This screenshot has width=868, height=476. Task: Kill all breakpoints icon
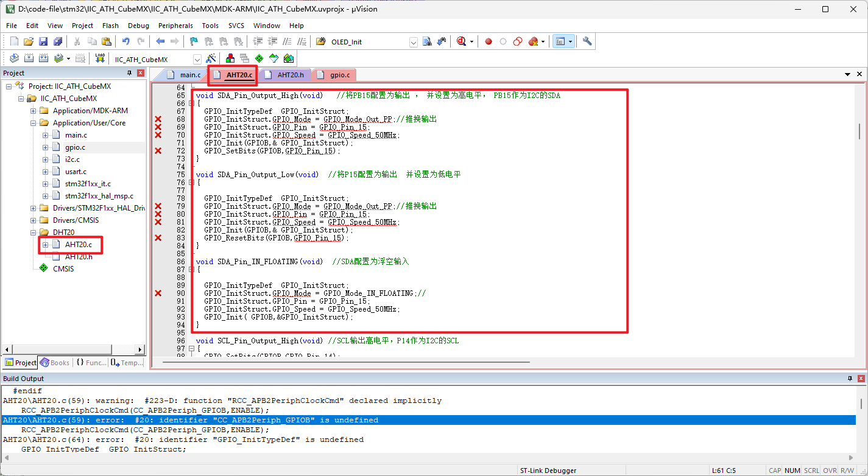point(533,41)
